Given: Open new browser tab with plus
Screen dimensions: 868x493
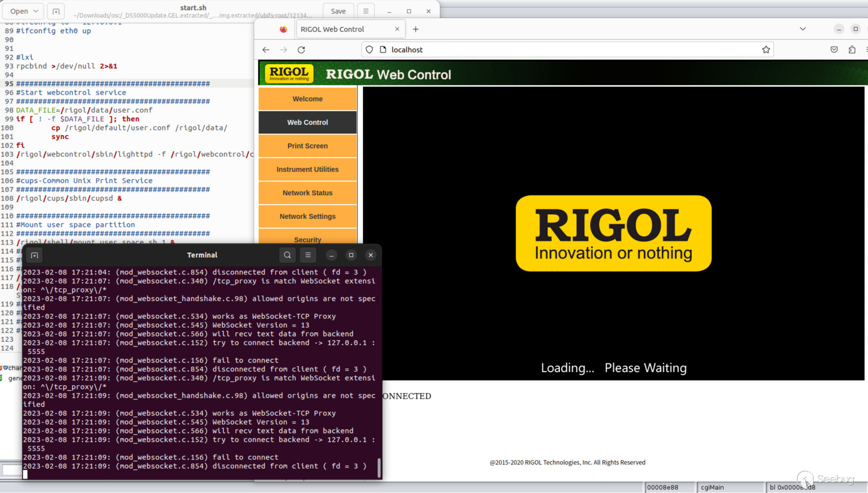Looking at the screenshot, I should tap(415, 29).
